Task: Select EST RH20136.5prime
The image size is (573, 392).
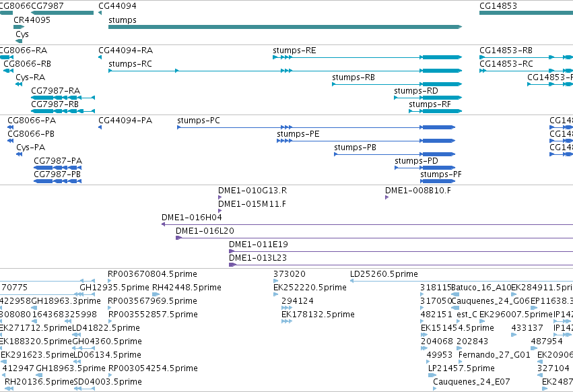Action: click(x=9, y=389)
